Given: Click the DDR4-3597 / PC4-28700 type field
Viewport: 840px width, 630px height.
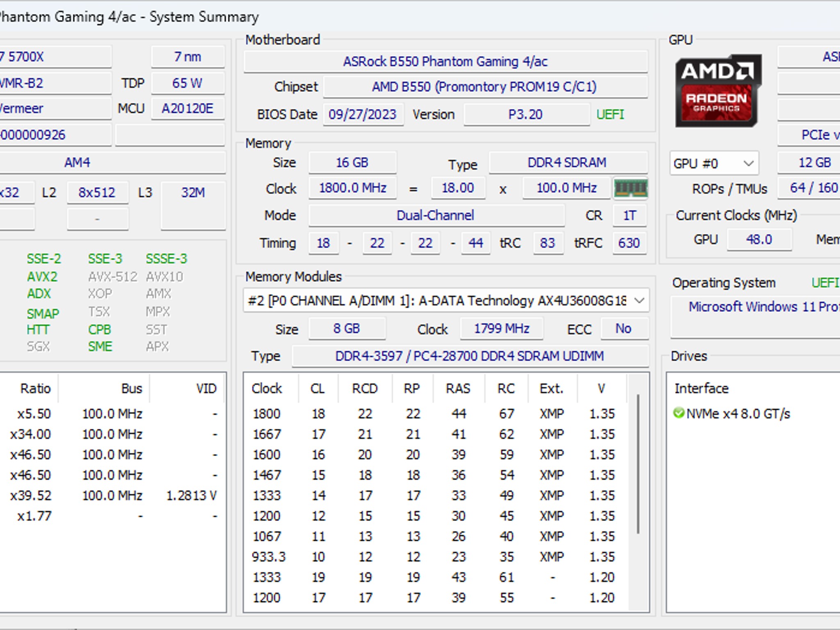Looking at the screenshot, I should pos(470,356).
